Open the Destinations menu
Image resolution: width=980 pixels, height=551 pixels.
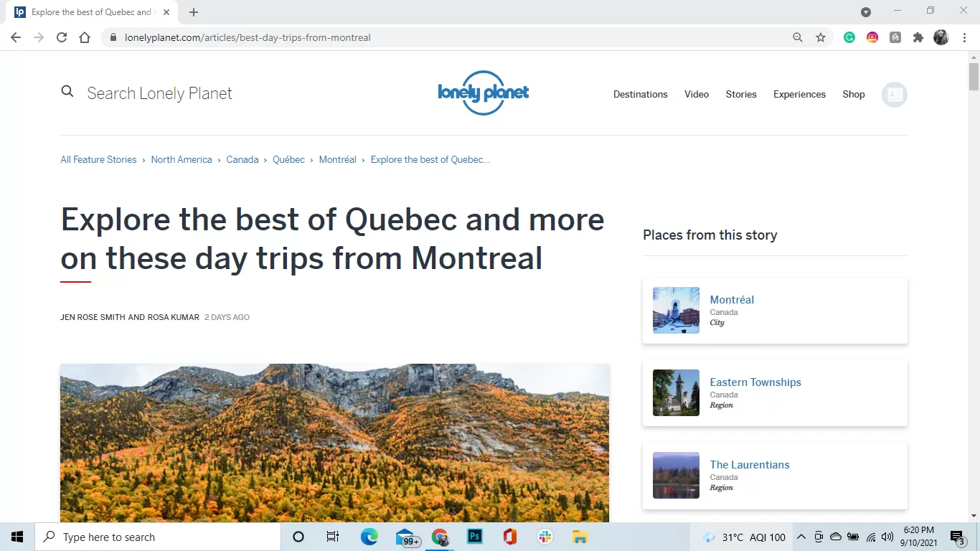(x=640, y=94)
